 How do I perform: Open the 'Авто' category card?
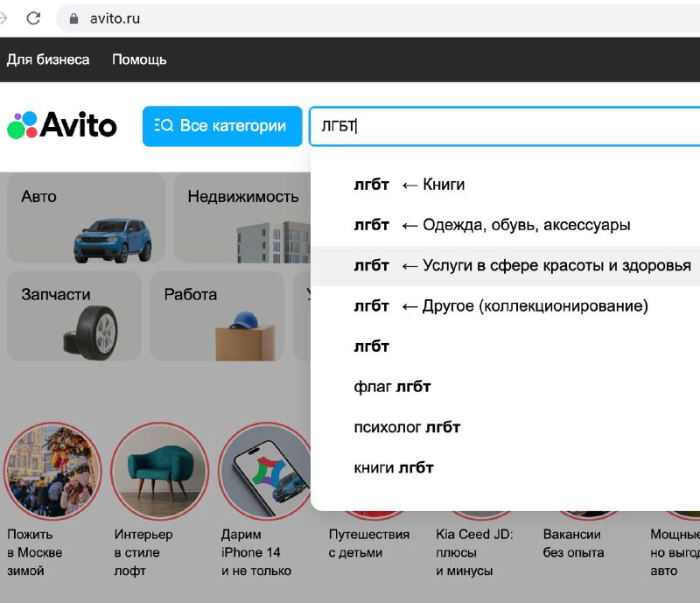(86, 219)
